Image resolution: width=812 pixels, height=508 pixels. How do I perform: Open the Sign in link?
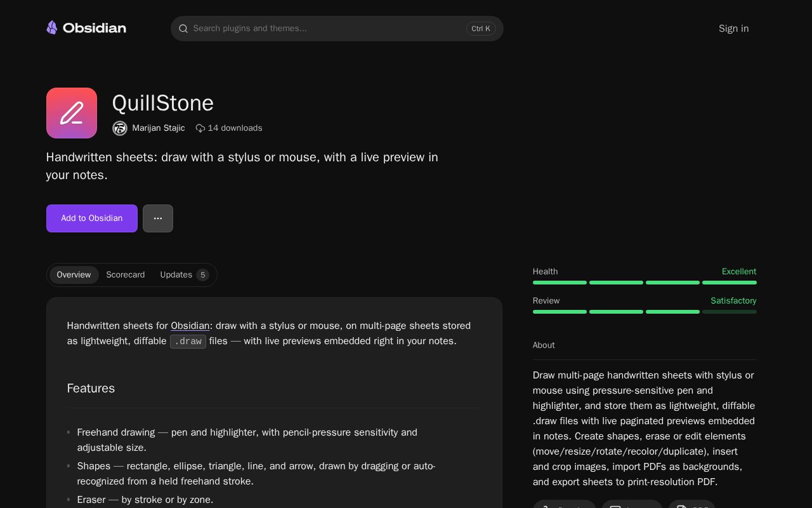[733, 29]
